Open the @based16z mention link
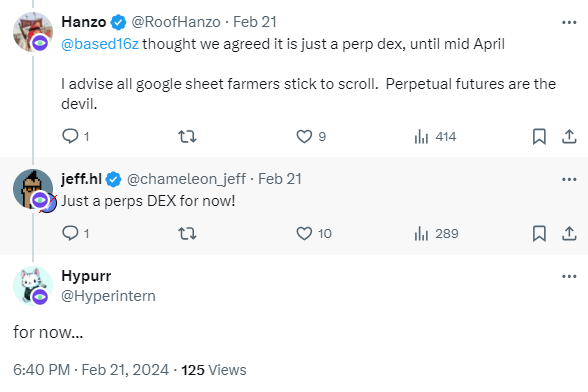Viewport: 588px width, 392px height. point(100,44)
